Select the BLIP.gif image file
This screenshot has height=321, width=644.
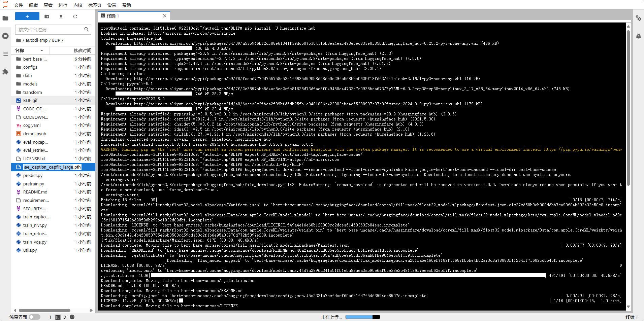click(54, 101)
